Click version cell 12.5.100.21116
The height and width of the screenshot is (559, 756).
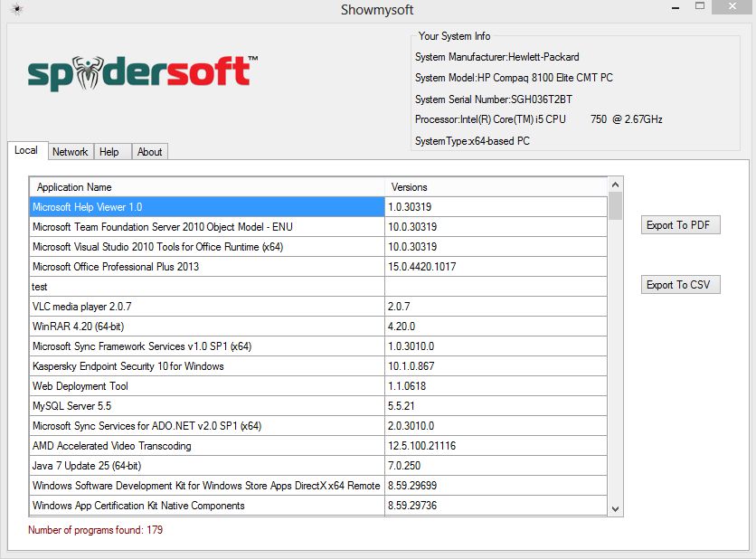click(x=496, y=446)
